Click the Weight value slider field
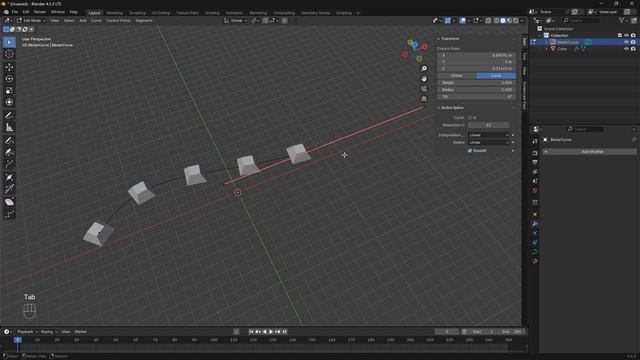 [x=476, y=83]
